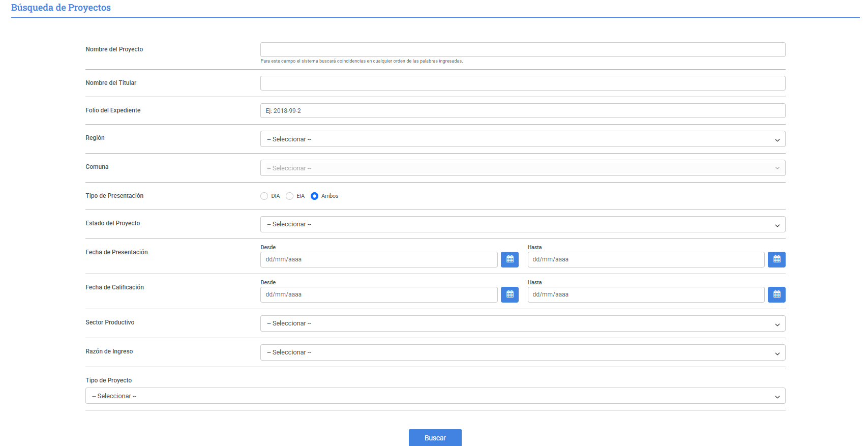Expand the Sector Productivo dropdown
The height and width of the screenshot is (446, 868).
522,323
